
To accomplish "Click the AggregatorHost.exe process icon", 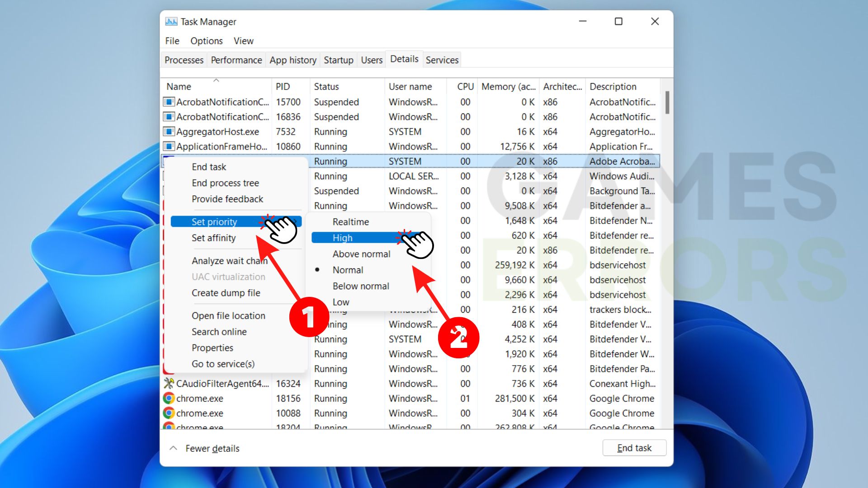I will coord(169,132).
